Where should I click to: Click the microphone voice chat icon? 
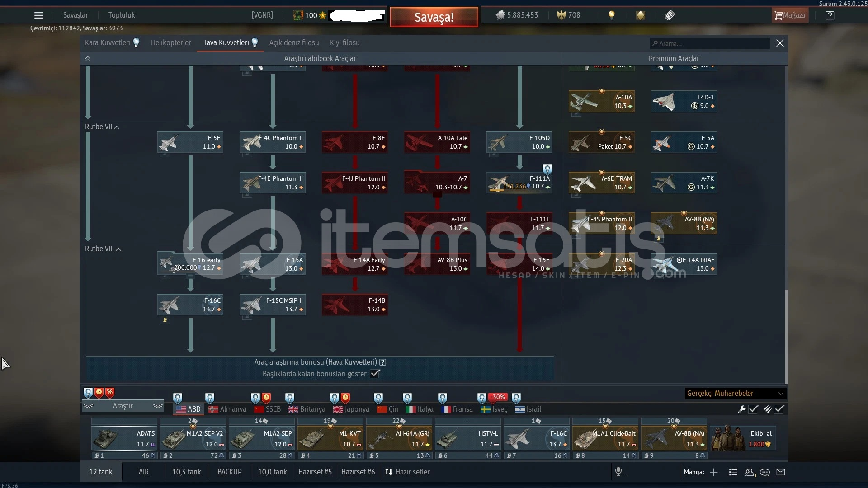[618, 472]
